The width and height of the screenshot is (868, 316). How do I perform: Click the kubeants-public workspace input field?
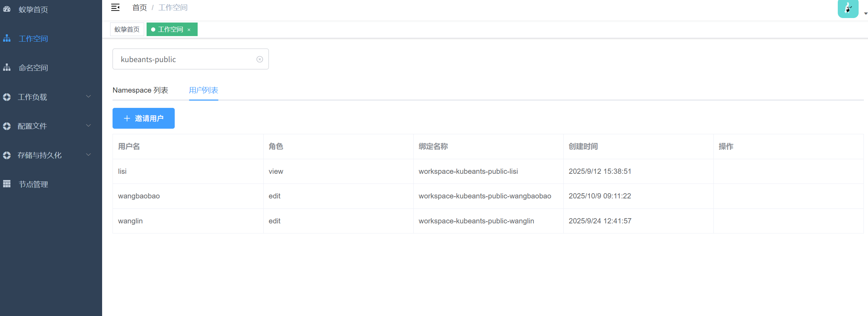tap(184, 59)
